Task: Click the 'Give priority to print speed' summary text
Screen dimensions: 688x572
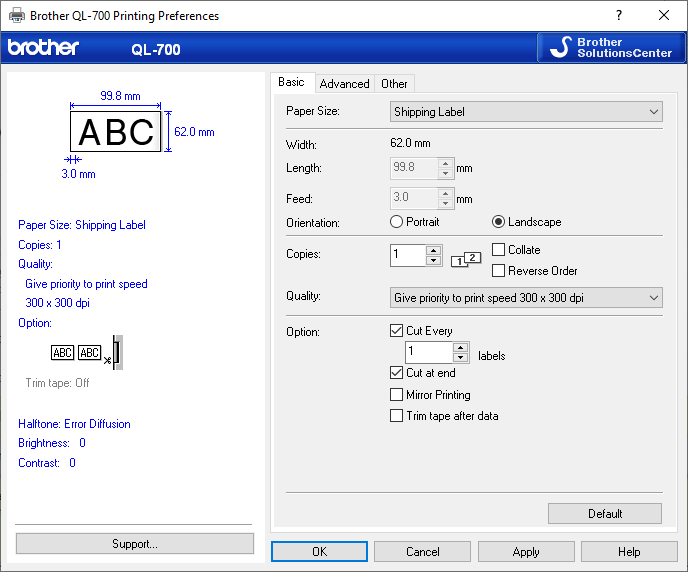Action: click(86, 284)
